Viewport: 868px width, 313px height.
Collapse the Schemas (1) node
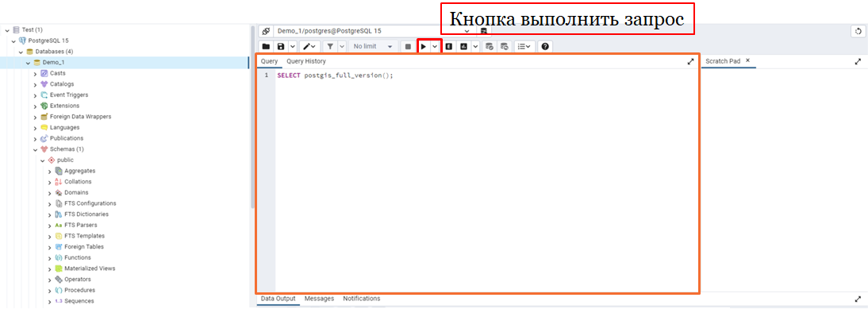tap(36, 149)
